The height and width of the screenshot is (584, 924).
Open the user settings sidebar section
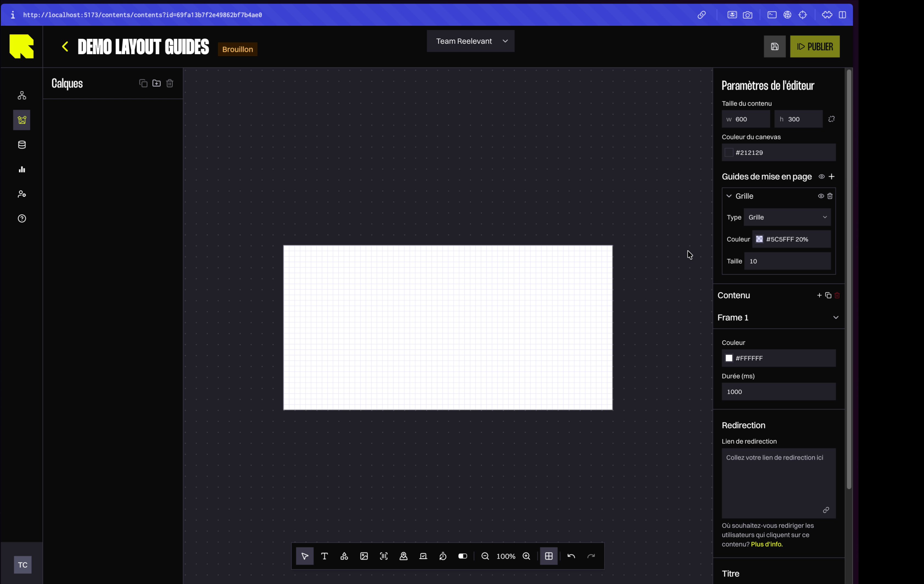point(22,194)
